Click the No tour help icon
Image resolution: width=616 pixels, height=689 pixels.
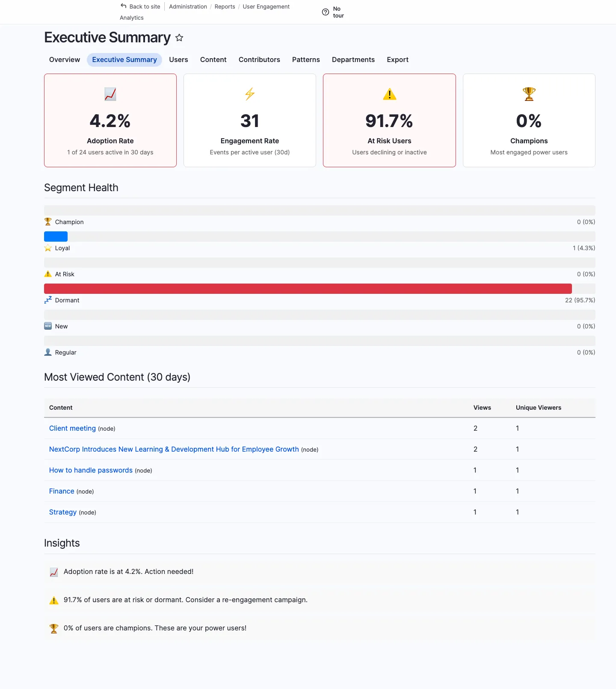click(x=326, y=12)
